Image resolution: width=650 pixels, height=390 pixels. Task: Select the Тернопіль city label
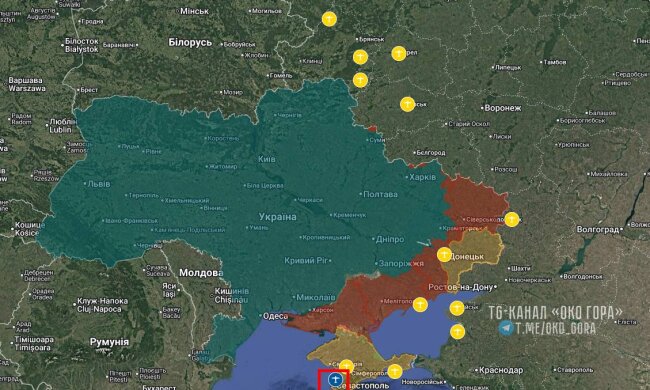pyautogui.click(x=144, y=195)
